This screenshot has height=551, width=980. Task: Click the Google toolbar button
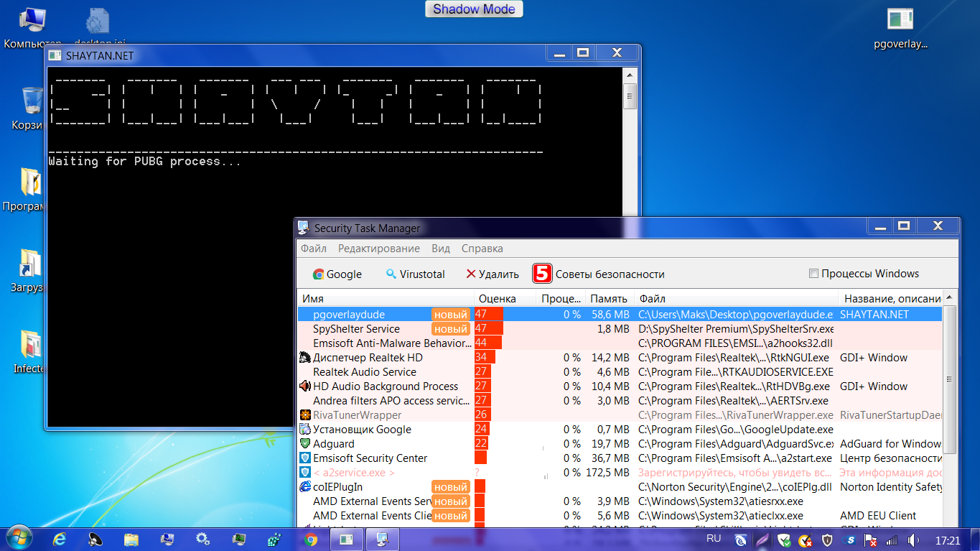tap(337, 274)
